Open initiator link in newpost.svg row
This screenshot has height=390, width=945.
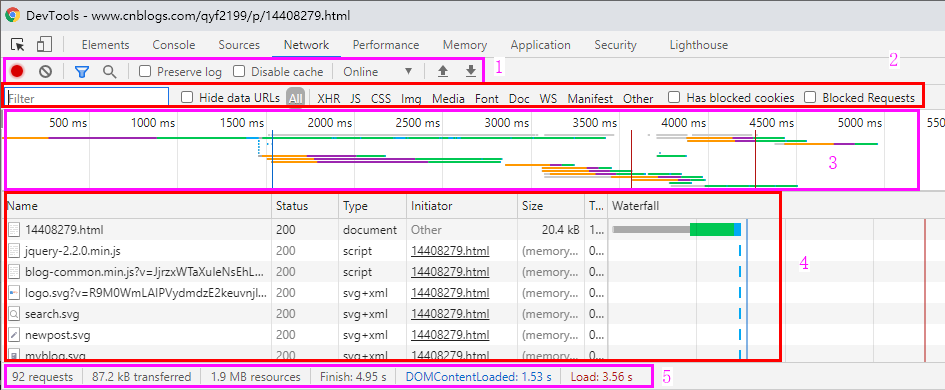(x=450, y=335)
